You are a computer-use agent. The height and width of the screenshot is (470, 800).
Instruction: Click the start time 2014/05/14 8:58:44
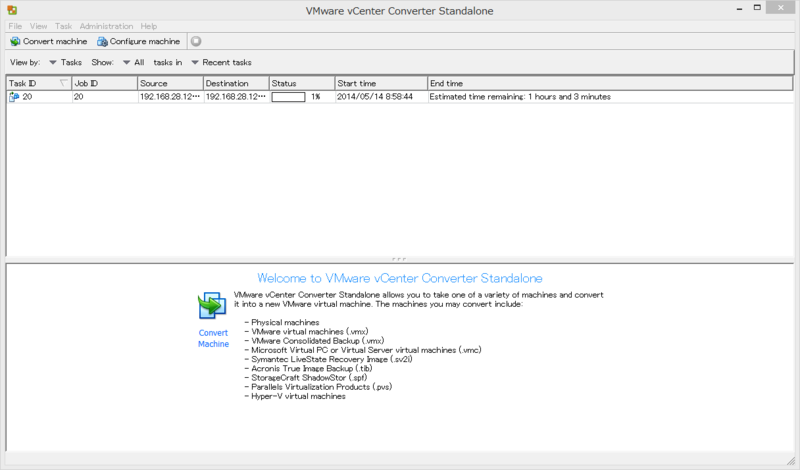375,97
